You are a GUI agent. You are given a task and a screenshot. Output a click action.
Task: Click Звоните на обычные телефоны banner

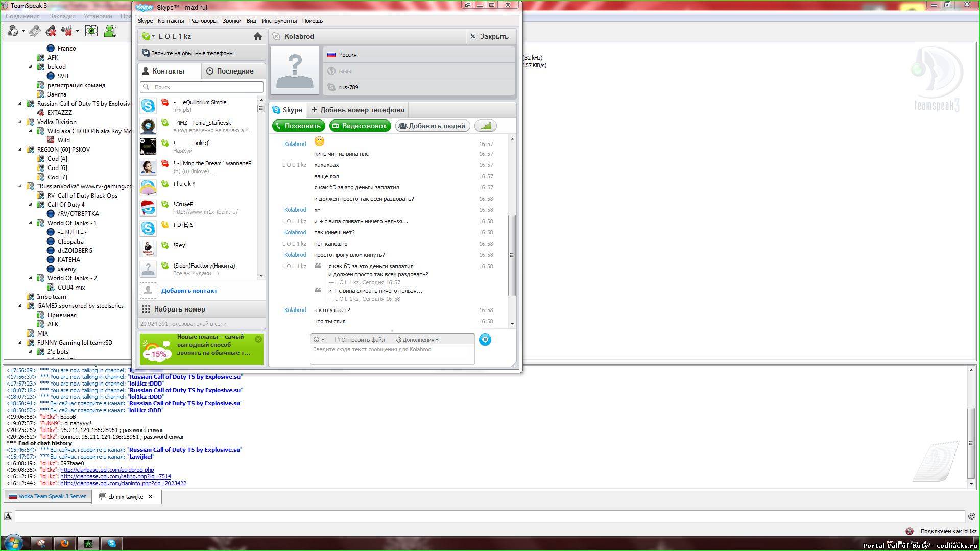click(202, 53)
